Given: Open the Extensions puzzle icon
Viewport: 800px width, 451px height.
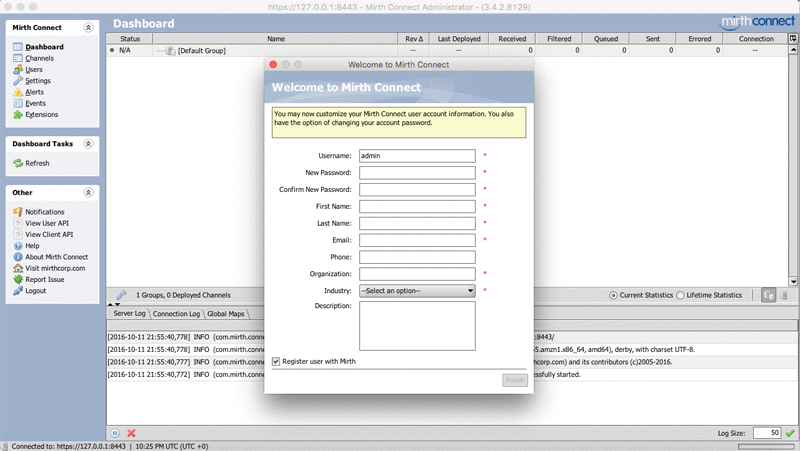Looking at the screenshot, I should point(18,114).
